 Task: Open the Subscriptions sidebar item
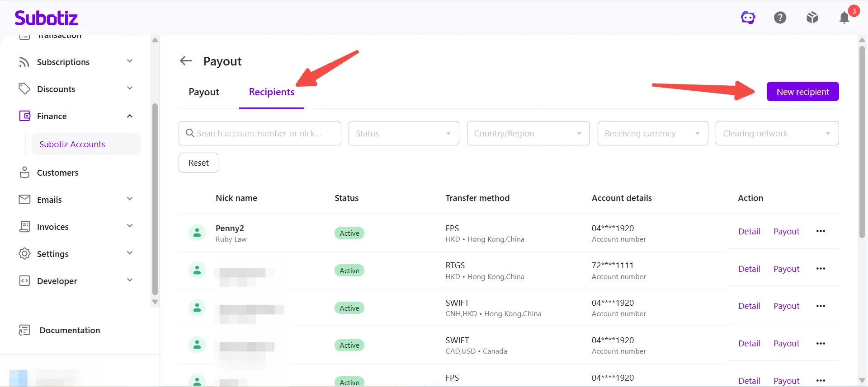(63, 62)
